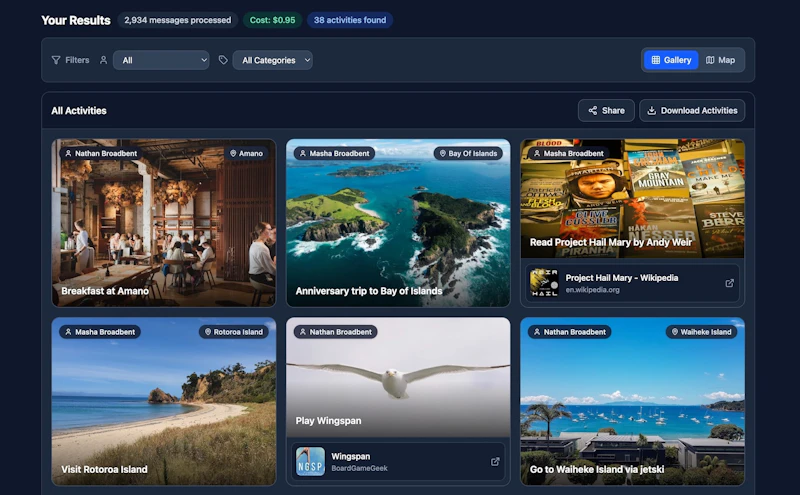Screen dimensions: 800x495
Task: Click the Share button
Action: [x=606, y=110]
